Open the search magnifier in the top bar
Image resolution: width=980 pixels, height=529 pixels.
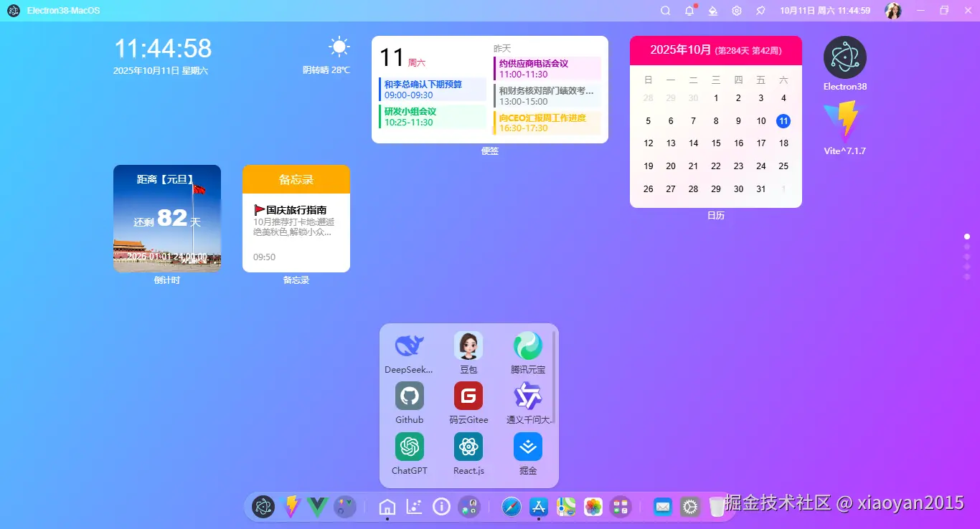666,11
